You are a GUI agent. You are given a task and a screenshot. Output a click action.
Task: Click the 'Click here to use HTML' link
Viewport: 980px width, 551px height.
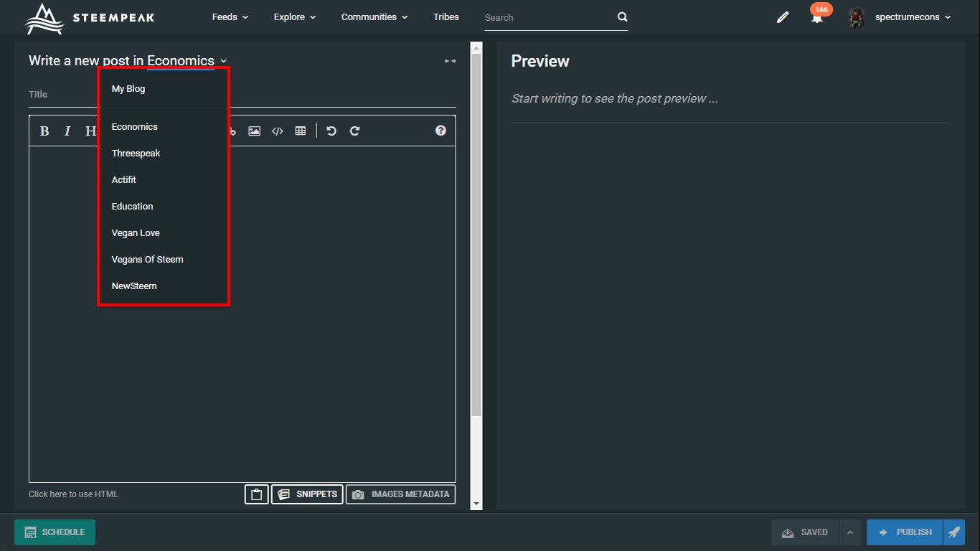tap(73, 494)
